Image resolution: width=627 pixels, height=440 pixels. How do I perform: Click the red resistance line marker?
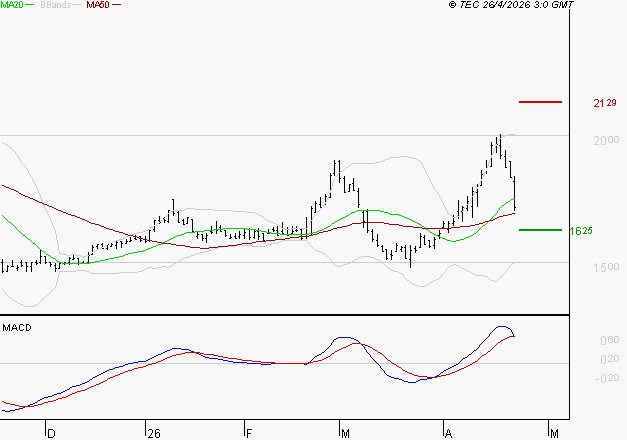click(540, 102)
